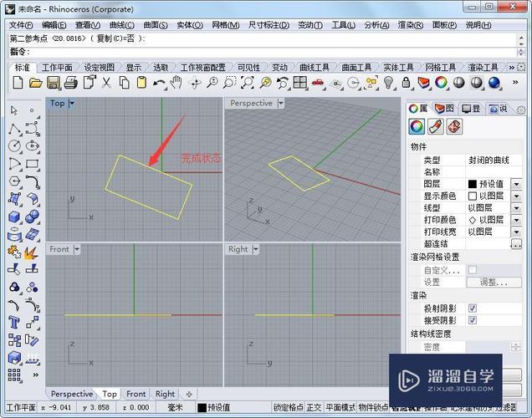Open the 图层 layer dropdown
Screen dimensions: 532x418
[x=516, y=184]
